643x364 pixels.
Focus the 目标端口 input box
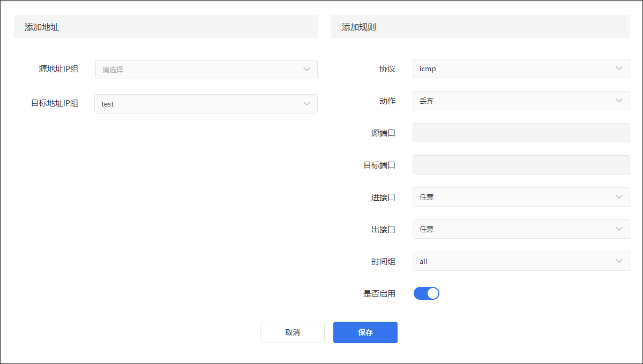pos(521,165)
